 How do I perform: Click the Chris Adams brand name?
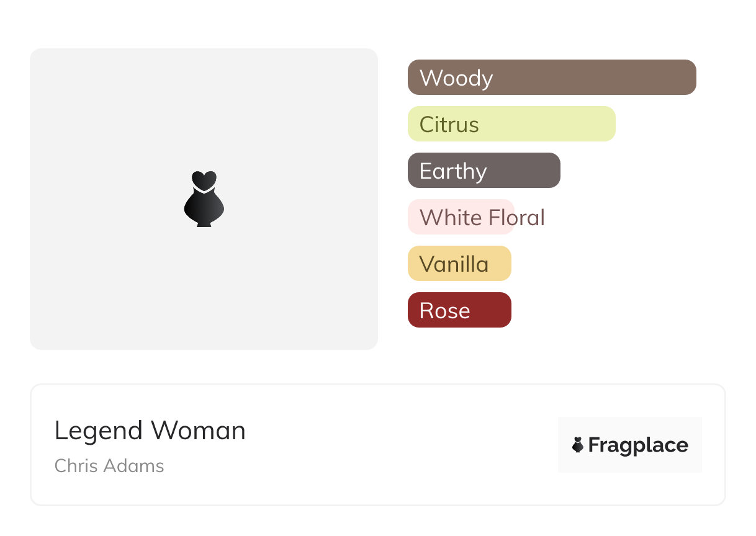pyautogui.click(x=109, y=466)
